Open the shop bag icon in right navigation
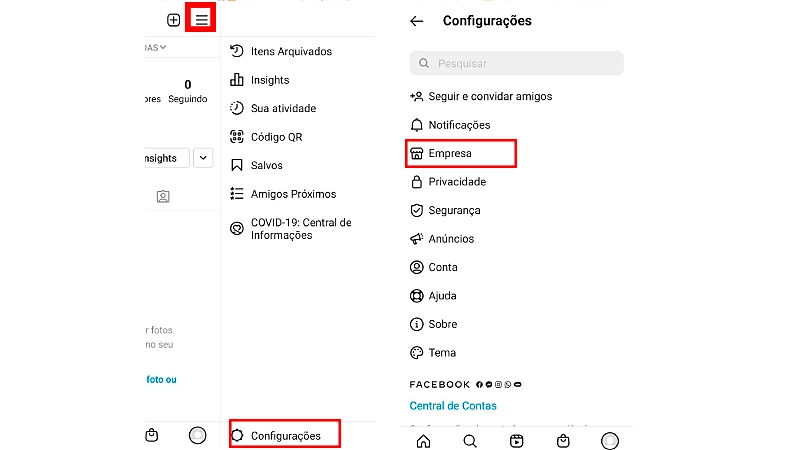The image size is (800, 450). 563,441
